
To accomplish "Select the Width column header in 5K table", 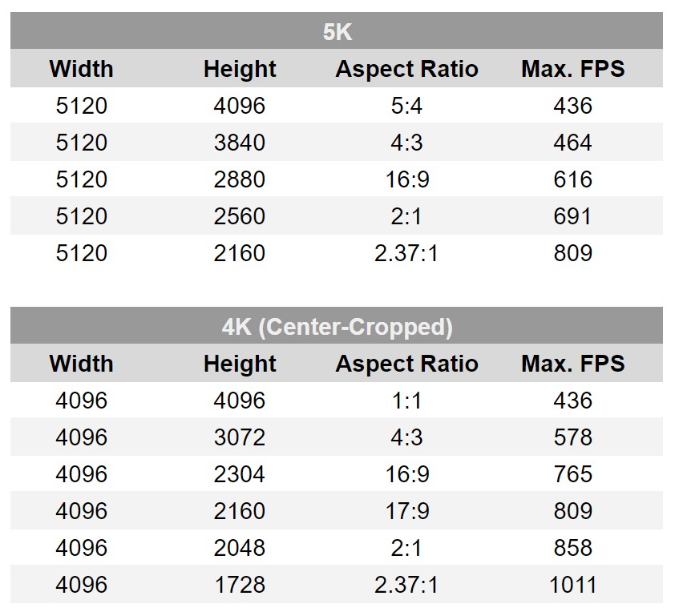I will 81,69.
